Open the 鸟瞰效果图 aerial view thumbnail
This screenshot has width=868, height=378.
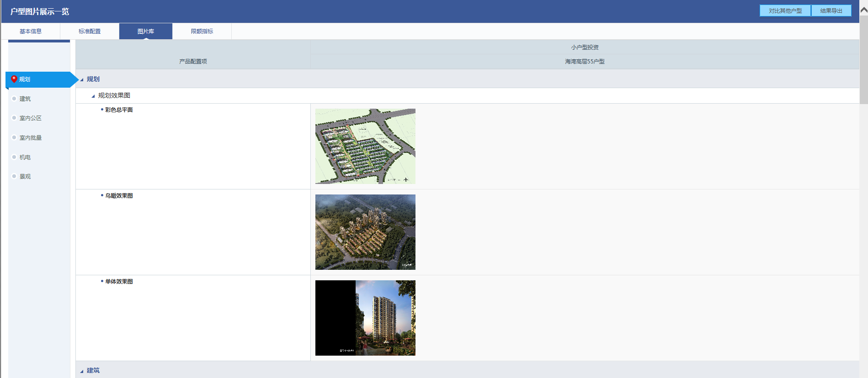(x=365, y=232)
